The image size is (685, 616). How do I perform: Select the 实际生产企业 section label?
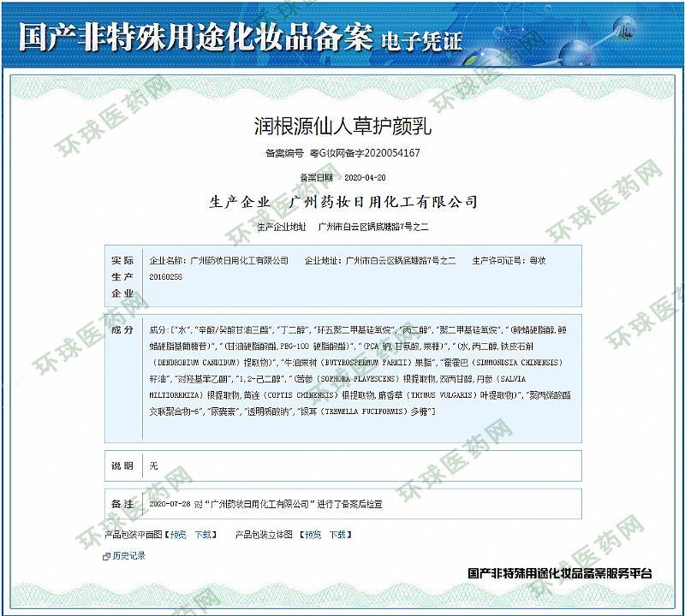[122, 276]
